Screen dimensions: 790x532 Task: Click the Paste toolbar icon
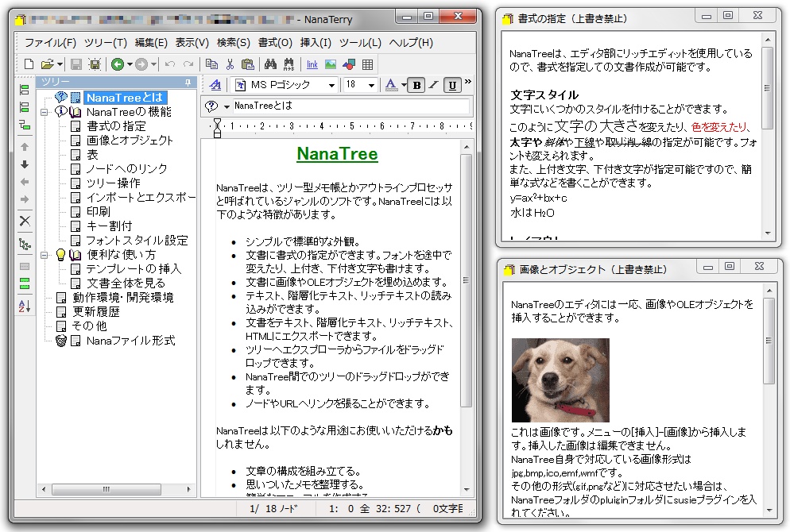246,64
